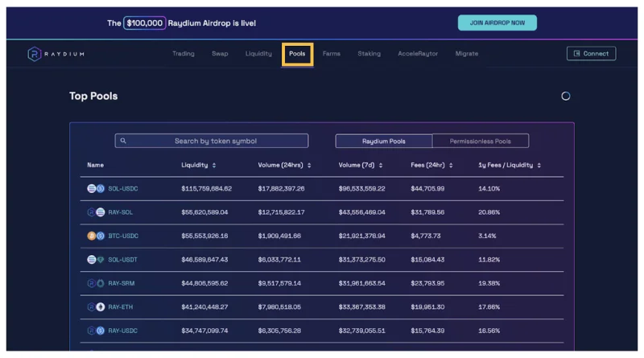The width and height of the screenshot is (644, 358).
Task: Click 7d volume $96,533,559.22
Action: pos(361,188)
